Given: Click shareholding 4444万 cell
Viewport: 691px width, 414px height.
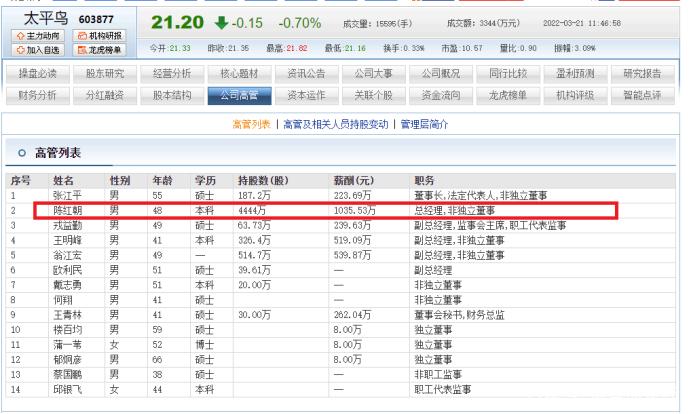Looking at the screenshot, I should [x=252, y=210].
